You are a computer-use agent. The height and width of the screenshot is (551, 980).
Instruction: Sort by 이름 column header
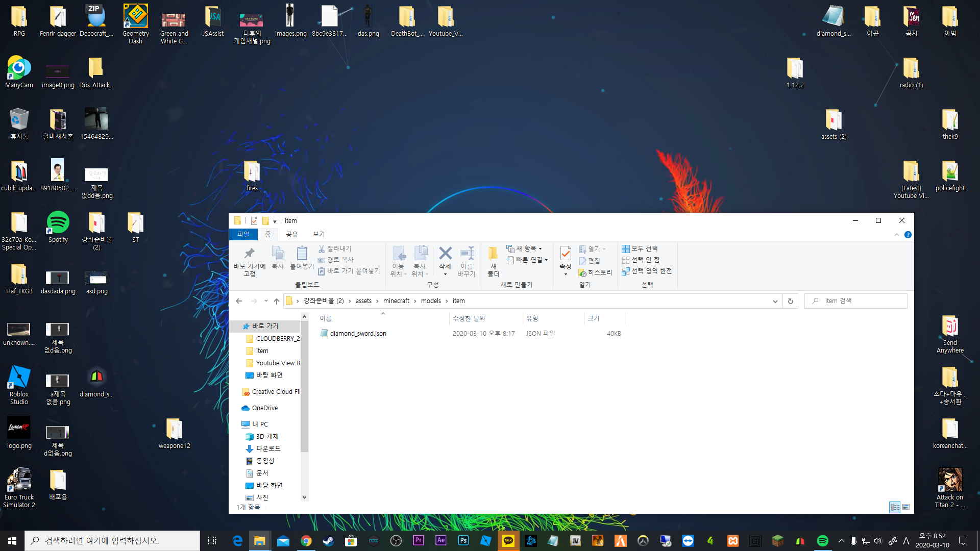(383, 318)
